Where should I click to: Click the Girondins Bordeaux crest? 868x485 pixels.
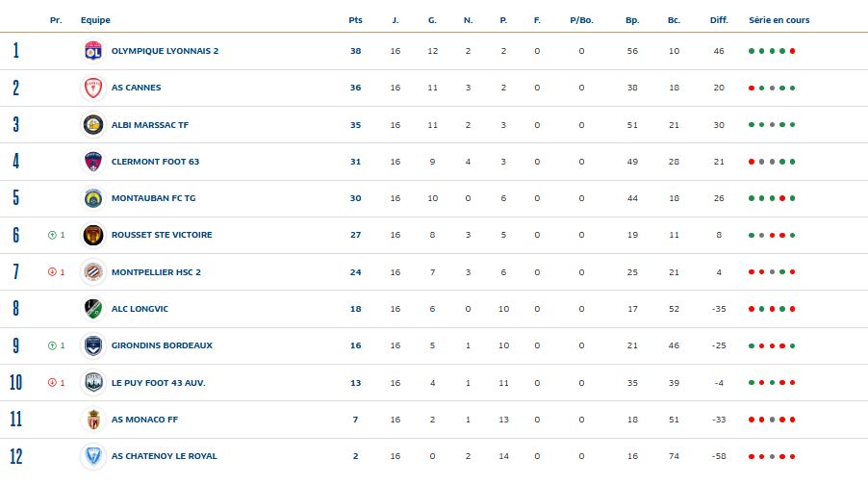[93, 345]
